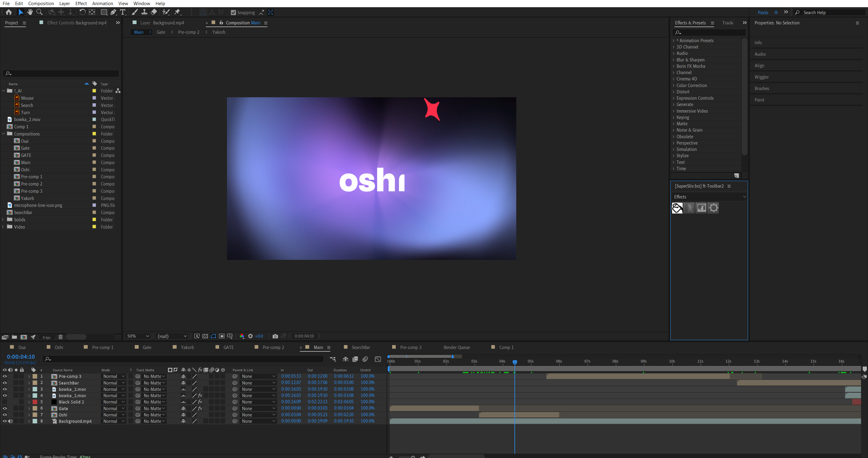Switch to the SearchBar timeline tab
Viewport: 868px width, 458px height.
360,347
